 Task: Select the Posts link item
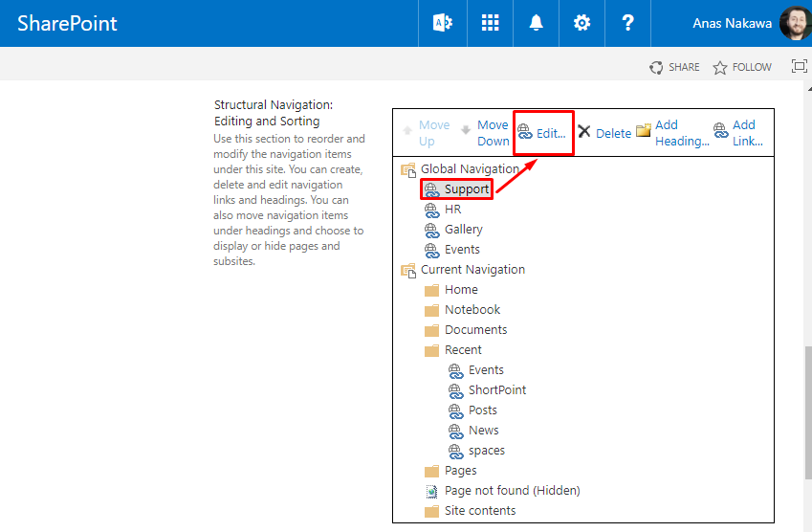point(483,410)
